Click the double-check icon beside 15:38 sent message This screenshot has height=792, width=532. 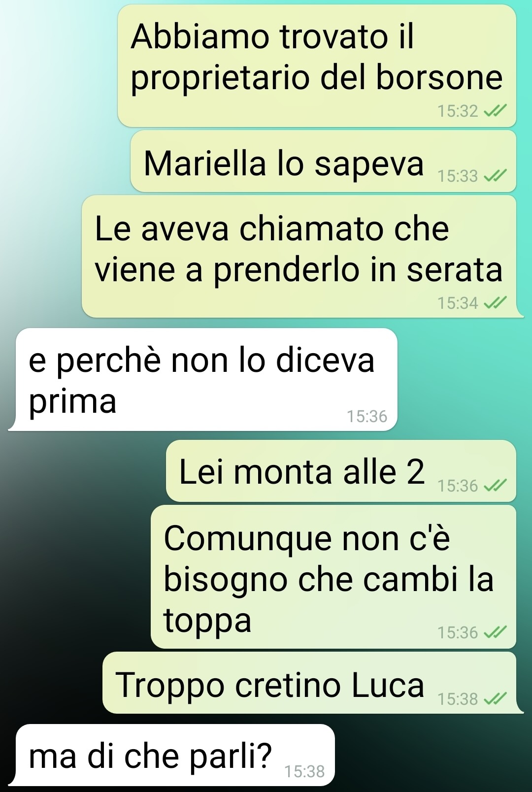495,698
